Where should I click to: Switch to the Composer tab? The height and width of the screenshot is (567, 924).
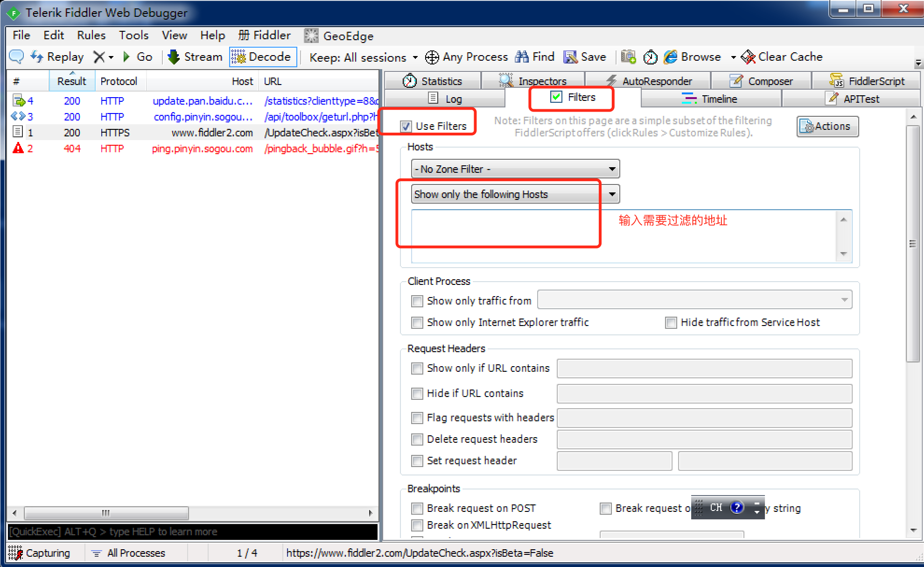(x=761, y=81)
